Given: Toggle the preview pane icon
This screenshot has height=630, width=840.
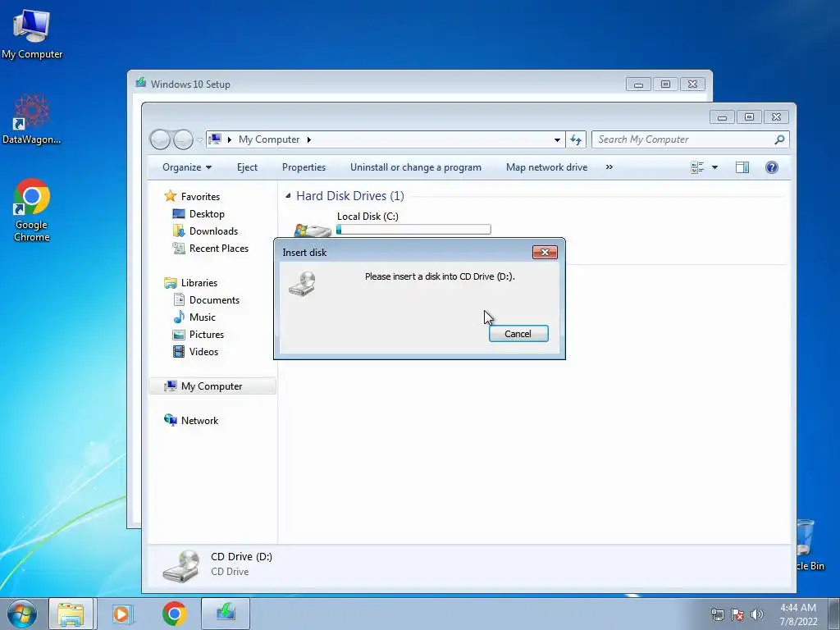Looking at the screenshot, I should (742, 167).
